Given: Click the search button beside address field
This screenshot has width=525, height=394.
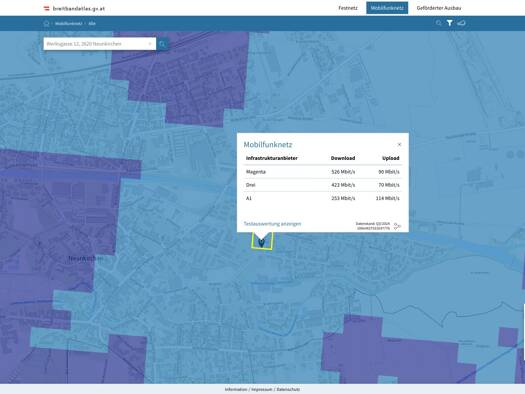Looking at the screenshot, I should 162,44.
